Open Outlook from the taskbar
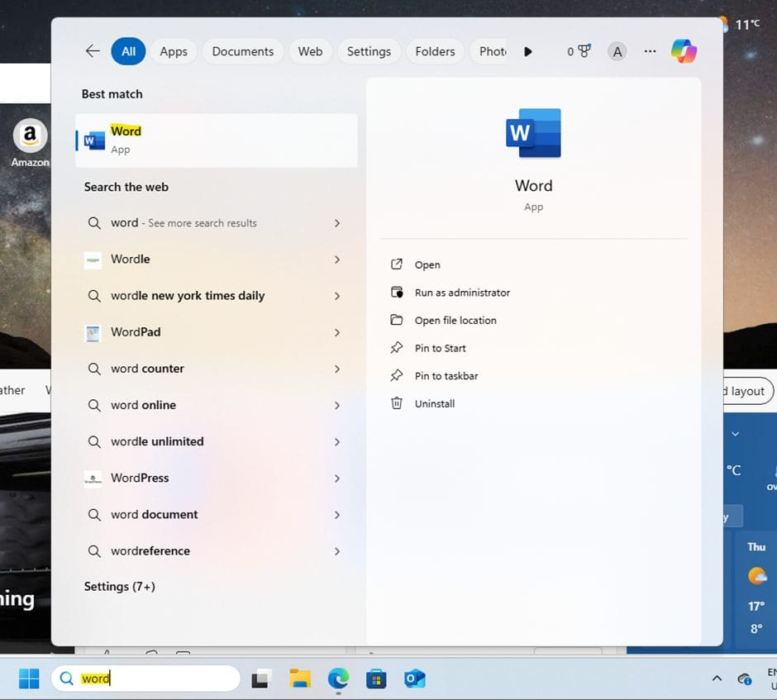Screen dimensions: 777x700 click(x=414, y=679)
